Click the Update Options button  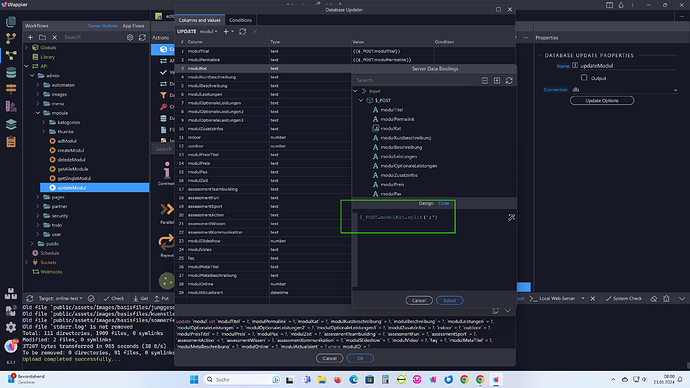(602, 101)
